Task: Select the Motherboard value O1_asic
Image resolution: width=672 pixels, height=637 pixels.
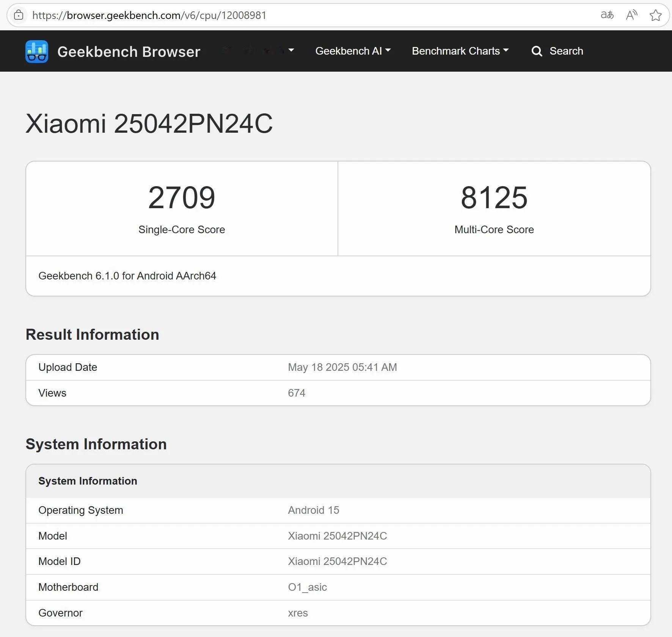Action: click(x=308, y=587)
